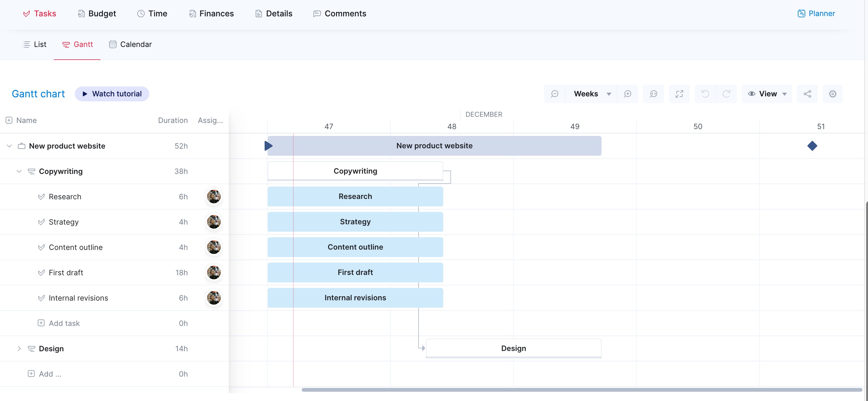Expand the Gantt chart to fullscreen
The image size is (868, 401).
click(x=679, y=94)
